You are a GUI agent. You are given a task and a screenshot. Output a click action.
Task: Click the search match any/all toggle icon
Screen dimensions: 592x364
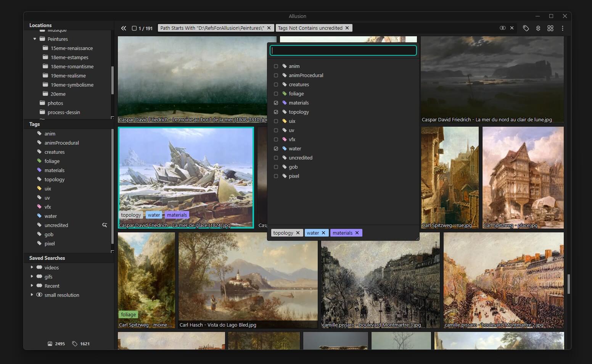click(502, 28)
